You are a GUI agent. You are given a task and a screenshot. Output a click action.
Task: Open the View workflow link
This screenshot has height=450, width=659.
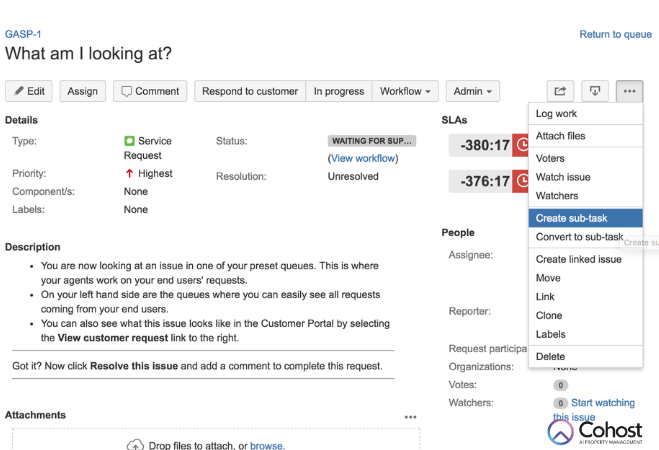363,158
